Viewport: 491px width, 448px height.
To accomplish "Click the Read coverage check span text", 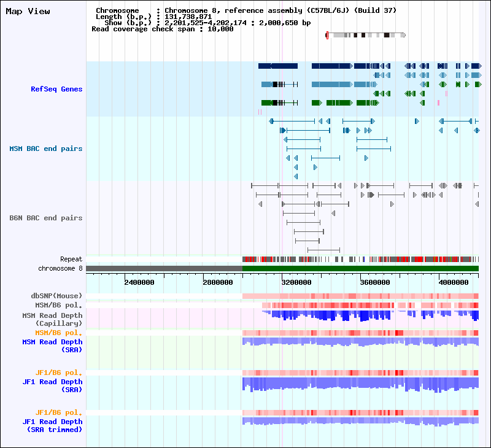I will (x=163, y=29).
